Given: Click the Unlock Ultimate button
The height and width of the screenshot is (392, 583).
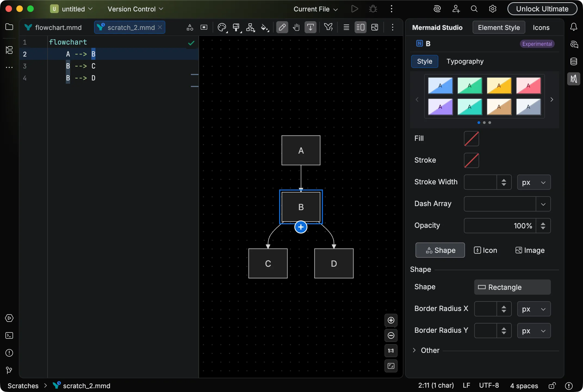Looking at the screenshot, I should pyautogui.click(x=542, y=8).
